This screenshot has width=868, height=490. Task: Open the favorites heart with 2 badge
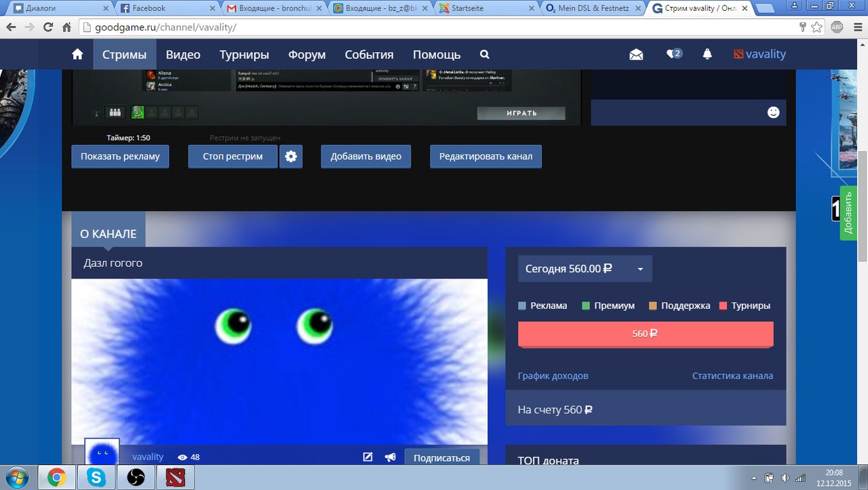point(674,54)
